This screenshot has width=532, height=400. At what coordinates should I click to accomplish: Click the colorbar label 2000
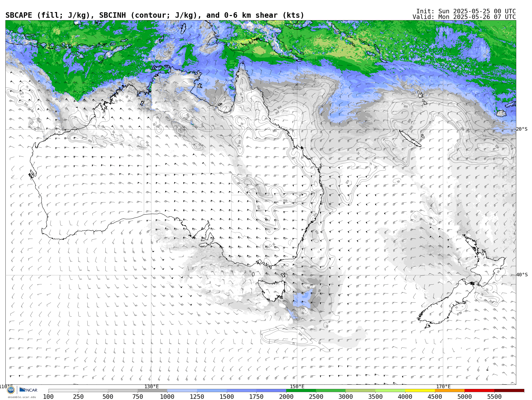coord(286,397)
